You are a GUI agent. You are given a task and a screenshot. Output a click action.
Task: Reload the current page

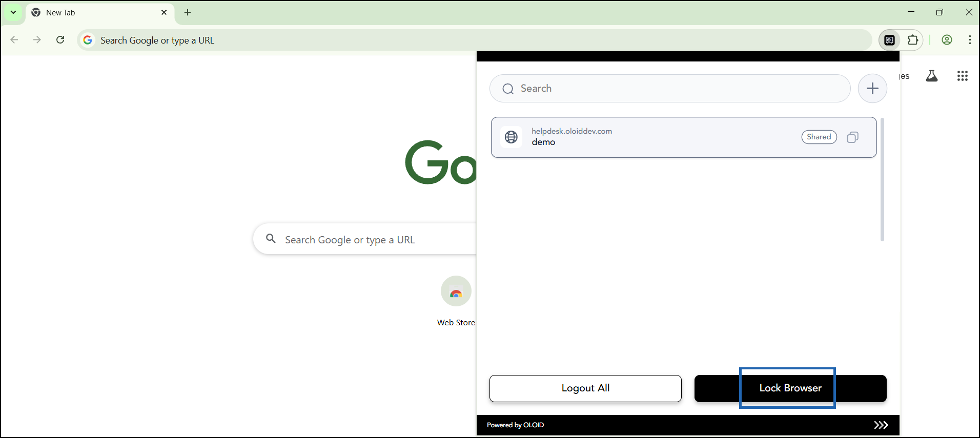tap(60, 40)
